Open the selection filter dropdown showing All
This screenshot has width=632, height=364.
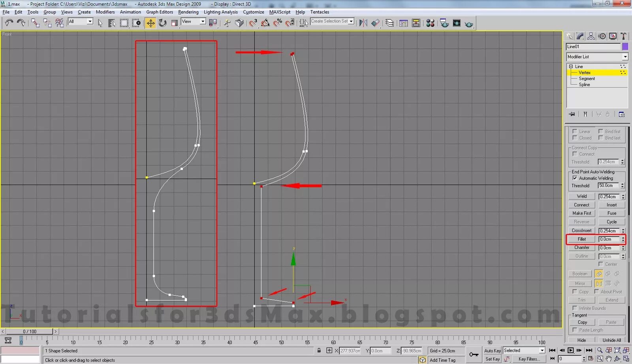(x=89, y=21)
